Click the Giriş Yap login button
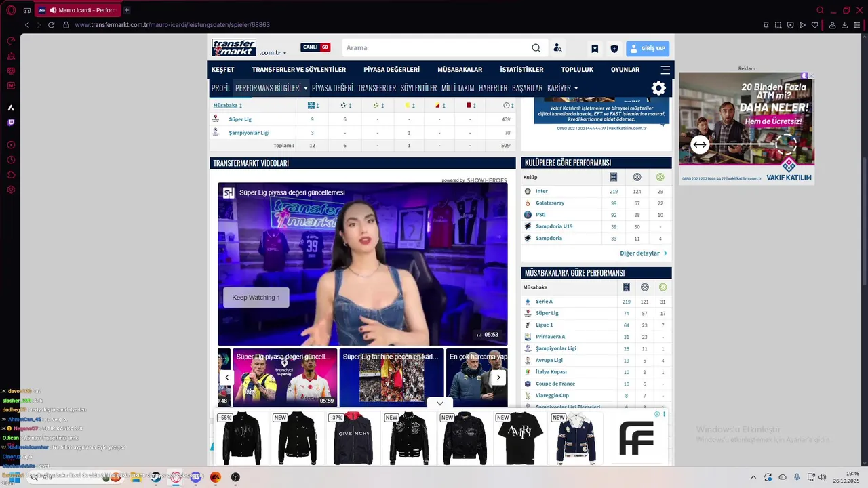 [648, 49]
